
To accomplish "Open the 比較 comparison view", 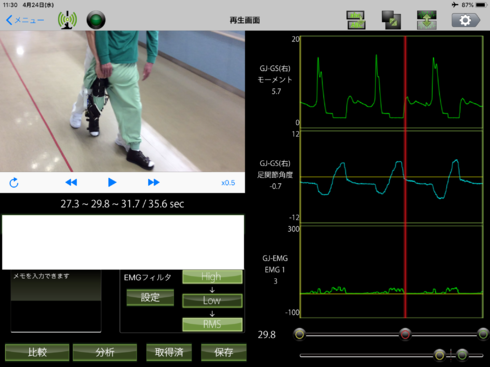I will point(37,352).
